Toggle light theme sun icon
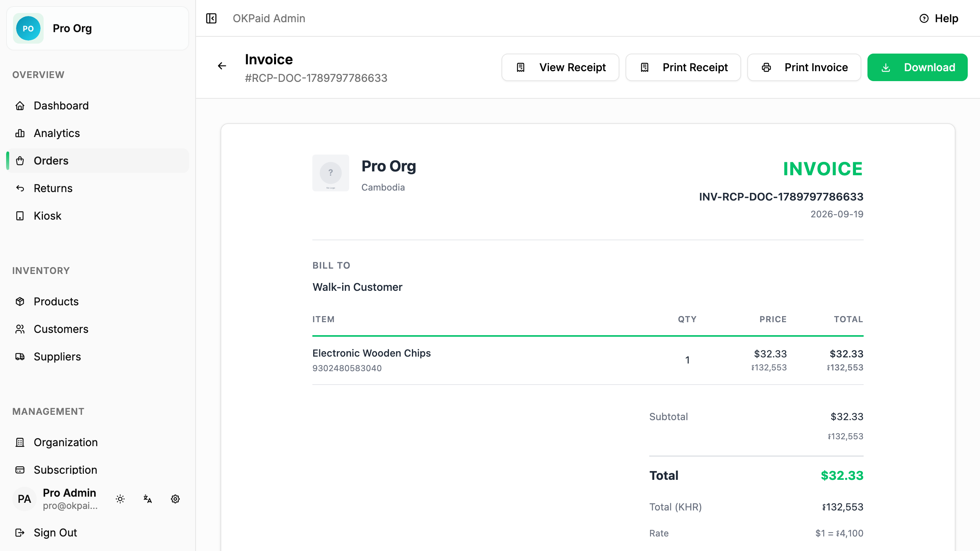Image resolution: width=980 pixels, height=551 pixels. [x=120, y=499]
